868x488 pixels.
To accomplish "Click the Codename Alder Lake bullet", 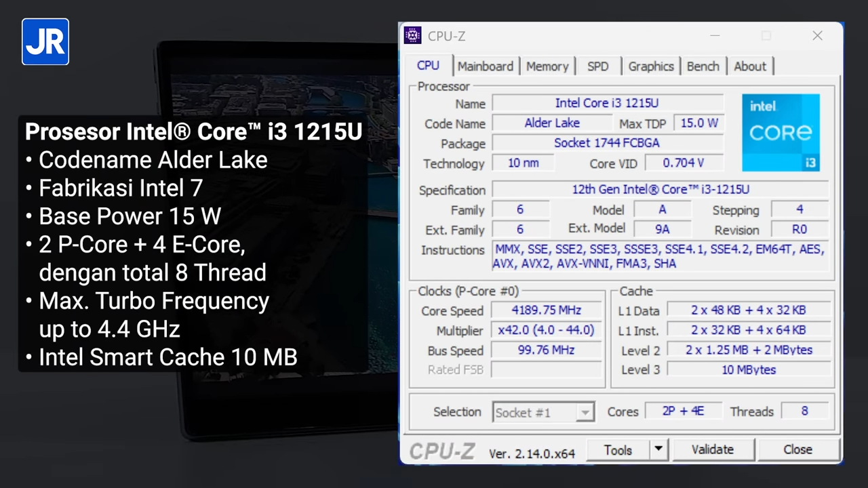I will 146,160.
